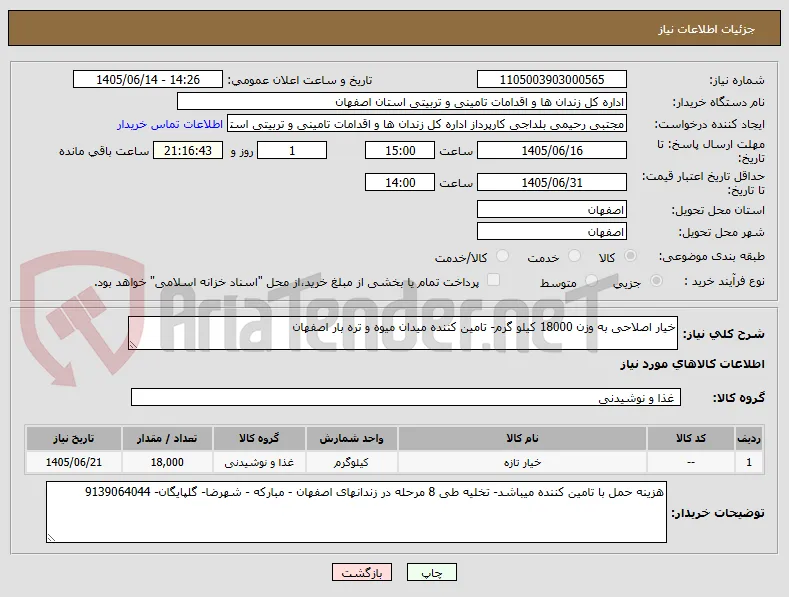
Task: Select the خدمت radio button
Action: coord(574,256)
